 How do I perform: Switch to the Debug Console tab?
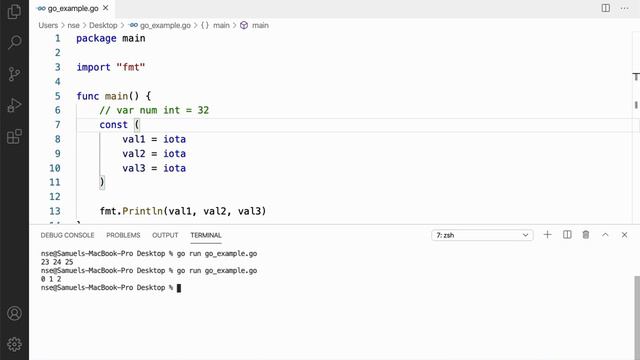pos(67,235)
